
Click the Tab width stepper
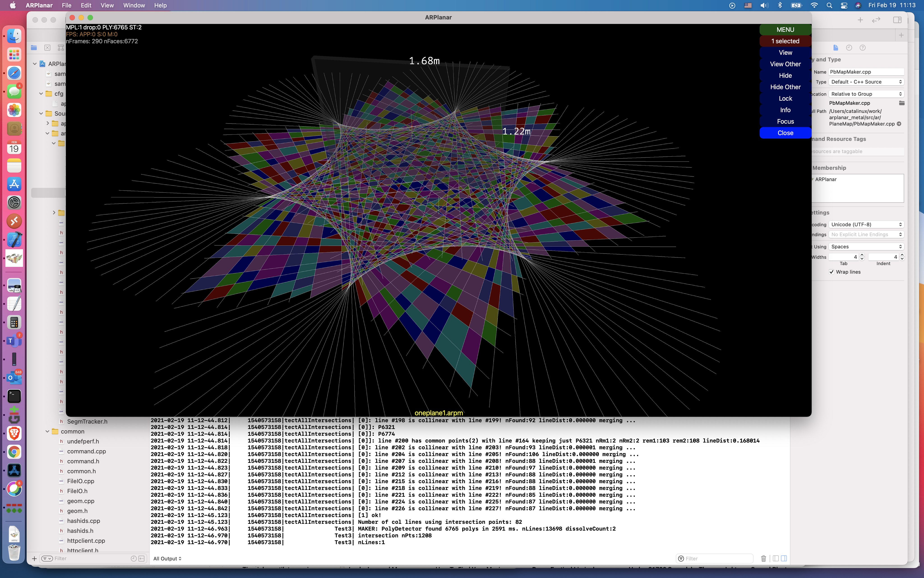click(862, 257)
